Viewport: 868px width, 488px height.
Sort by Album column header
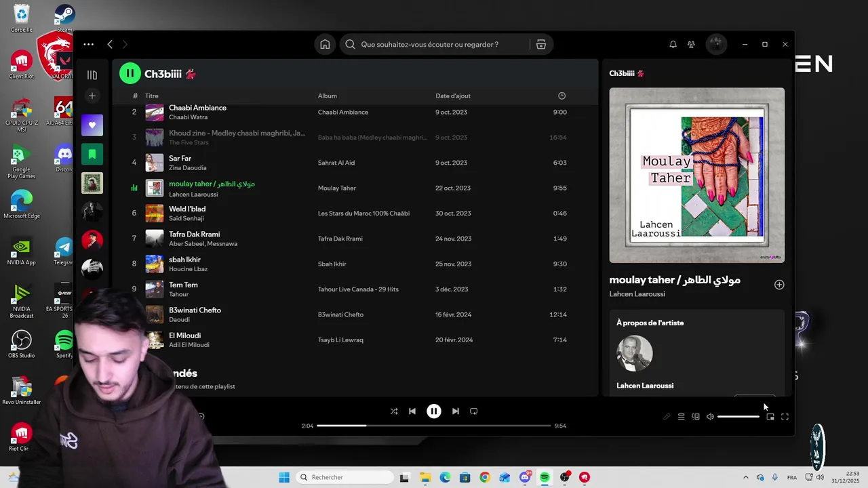(328, 96)
